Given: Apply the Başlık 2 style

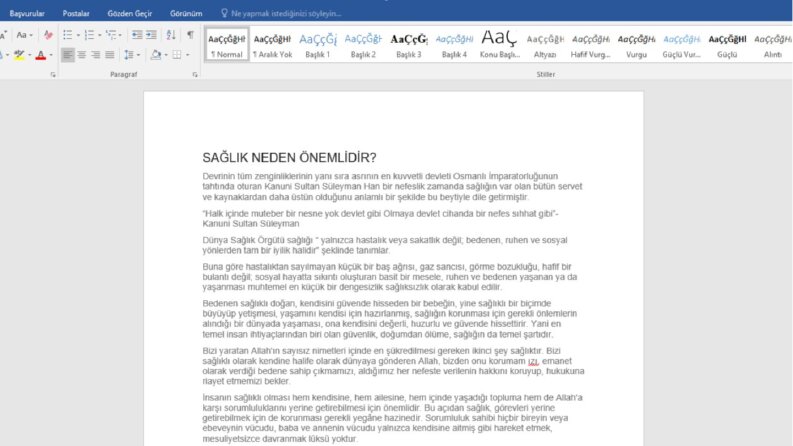Looking at the screenshot, I should click(363, 44).
